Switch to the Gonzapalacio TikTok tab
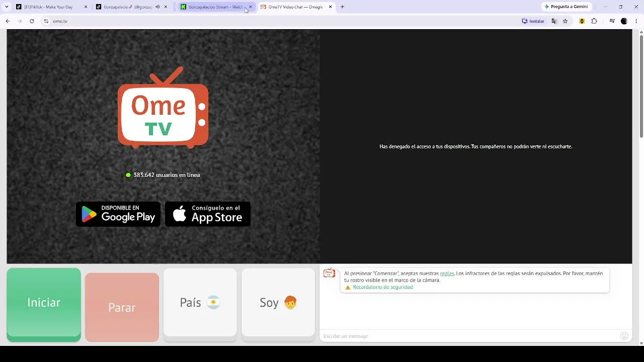 click(x=127, y=7)
